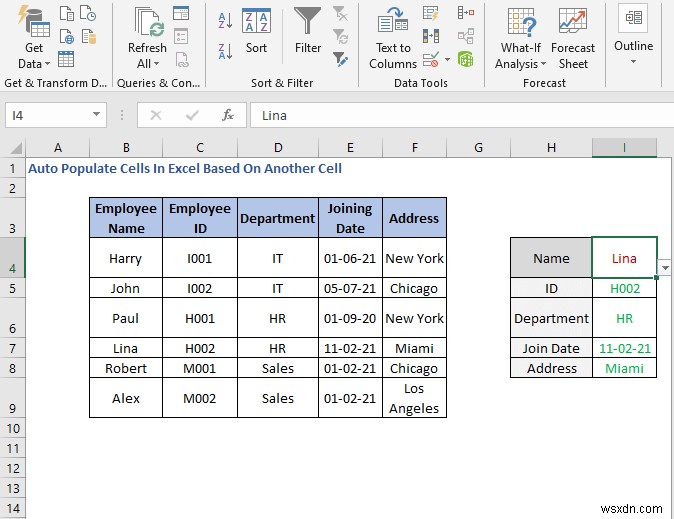Select row 1 header
The width and height of the screenshot is (674, 519).
point(12,168)
